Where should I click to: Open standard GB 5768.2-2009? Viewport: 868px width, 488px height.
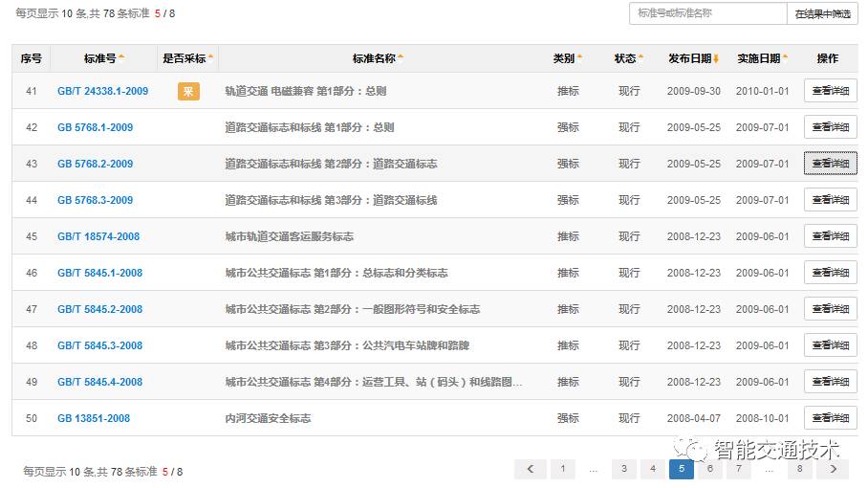click(x=96, y=164)
